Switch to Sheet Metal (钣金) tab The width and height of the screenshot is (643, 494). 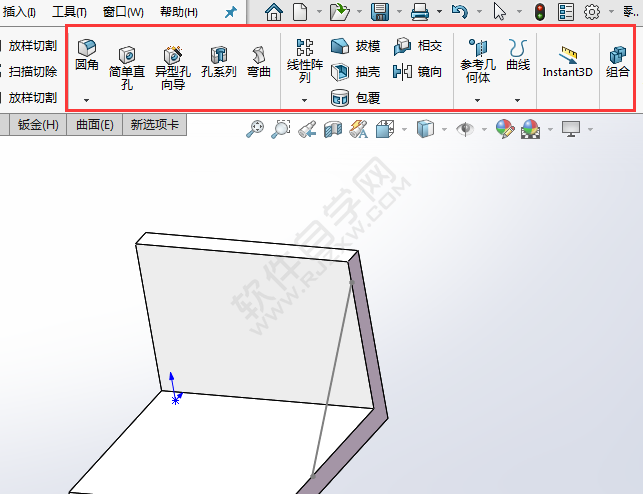coord(38,125)
